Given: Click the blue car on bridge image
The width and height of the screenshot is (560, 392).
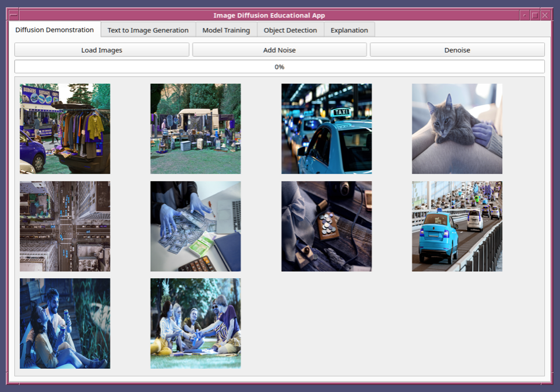Looking at the screenshot, I should click(x=457, y=226).
